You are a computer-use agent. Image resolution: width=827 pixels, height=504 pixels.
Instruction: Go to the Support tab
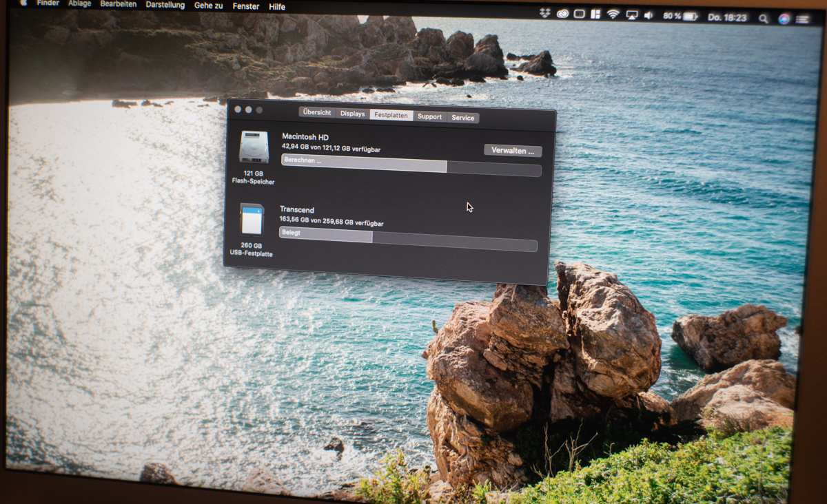[x=429, y=116]
